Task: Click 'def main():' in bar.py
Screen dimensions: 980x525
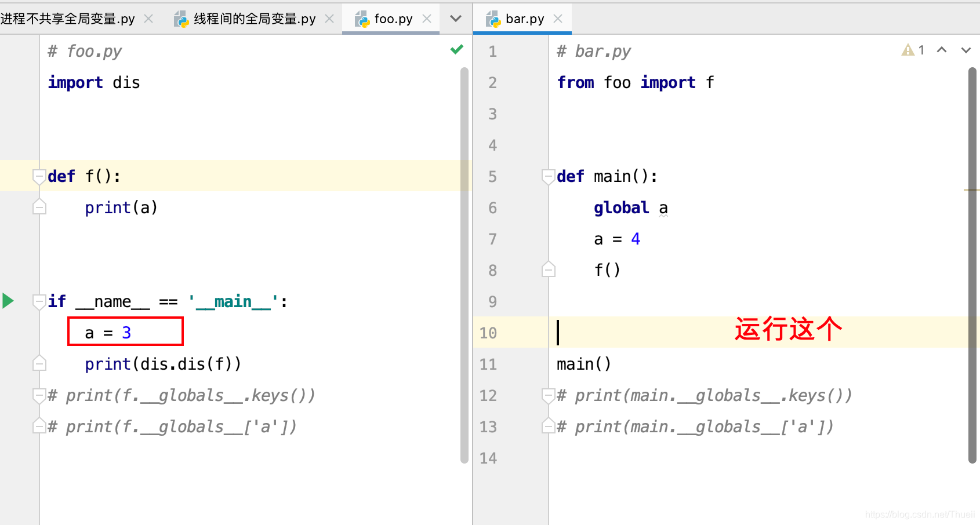Action: click(x=608, y=176)
